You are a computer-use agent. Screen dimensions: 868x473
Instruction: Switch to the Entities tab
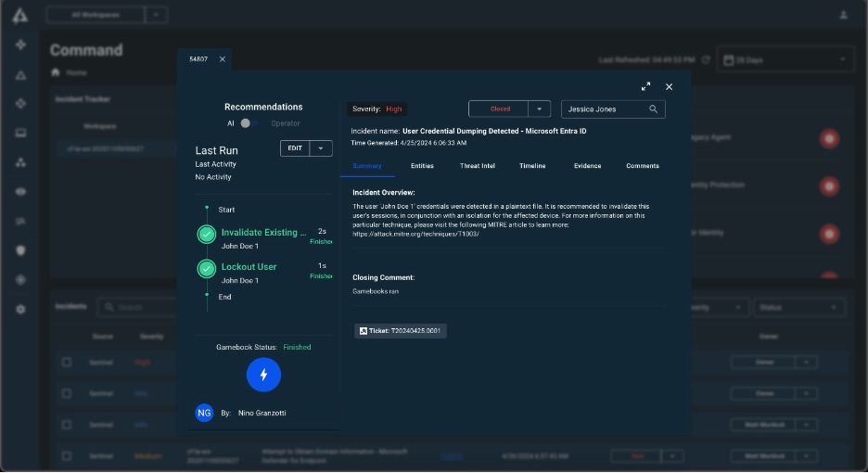coord(422,166)
